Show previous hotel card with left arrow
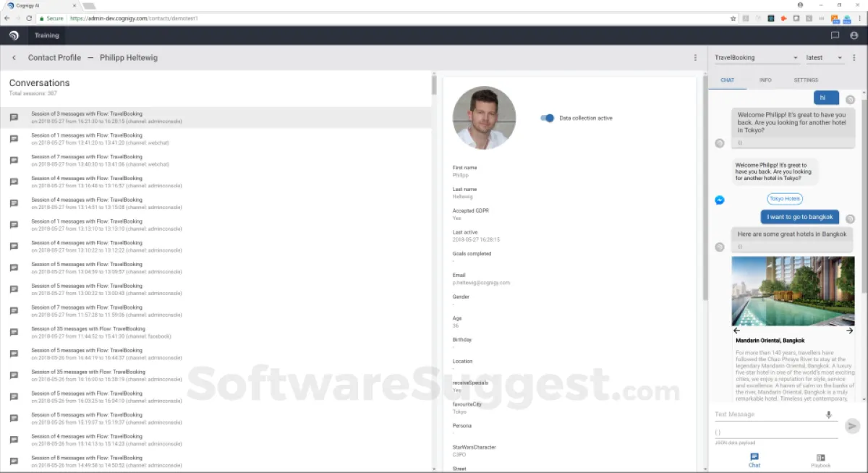868x473 pixels. click(x=736, y=331)
